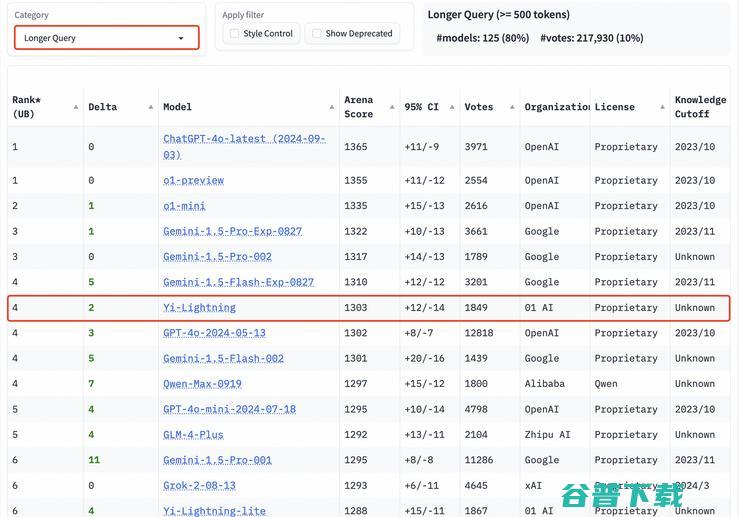The height and width of the screenshot is (517, 740).
Task: Sort by Arena Score arrow
Action: coord(392,107)
